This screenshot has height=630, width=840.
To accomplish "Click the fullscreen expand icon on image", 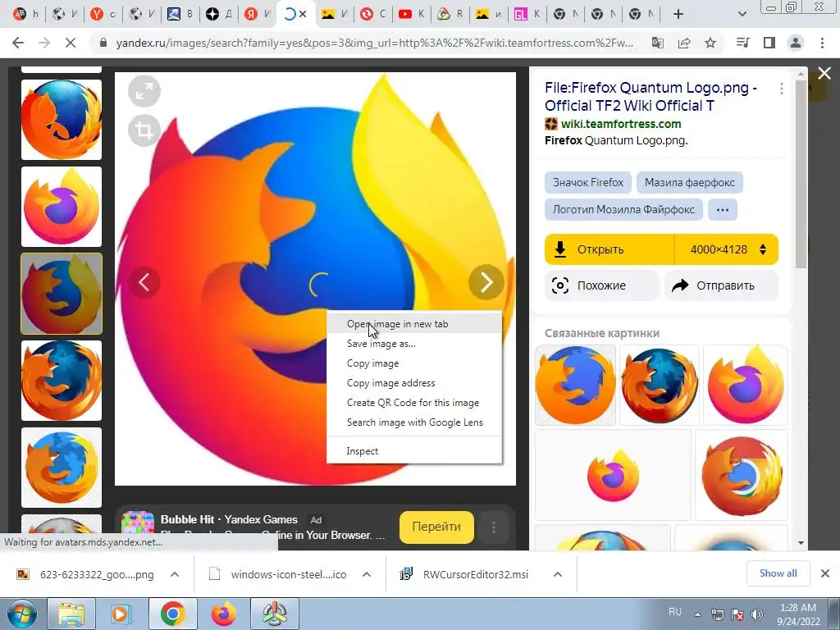I will 144,92.
